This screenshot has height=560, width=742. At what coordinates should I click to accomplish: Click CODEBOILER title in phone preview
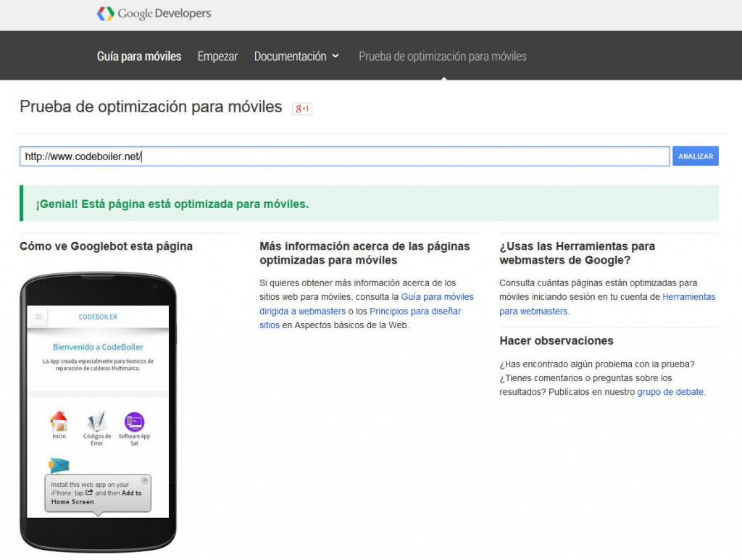(98, 317)
